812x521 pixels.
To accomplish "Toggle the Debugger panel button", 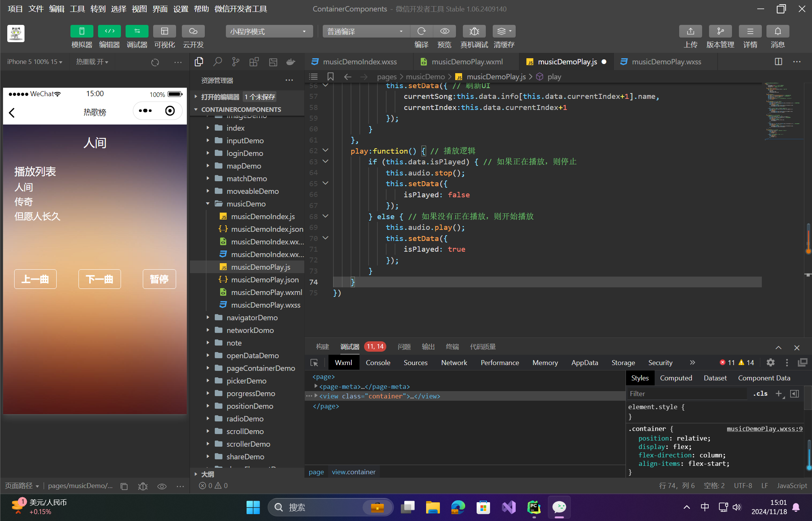I will [x=137, y=31].
